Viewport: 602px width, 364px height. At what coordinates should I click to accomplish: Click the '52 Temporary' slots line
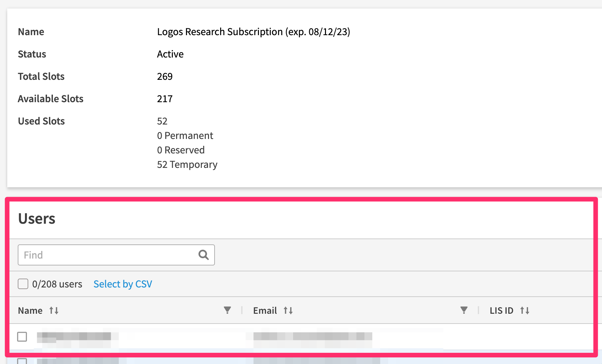click(x=187, y=164)
